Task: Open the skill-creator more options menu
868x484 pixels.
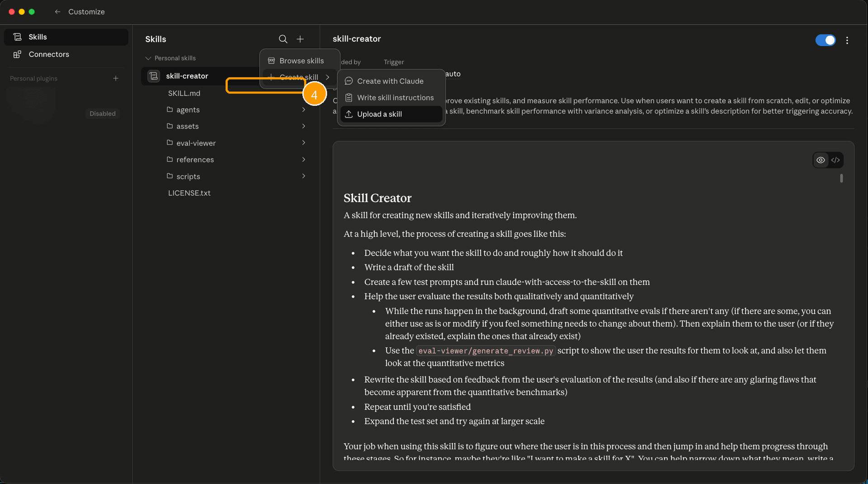Action: [x=847, y=40]
